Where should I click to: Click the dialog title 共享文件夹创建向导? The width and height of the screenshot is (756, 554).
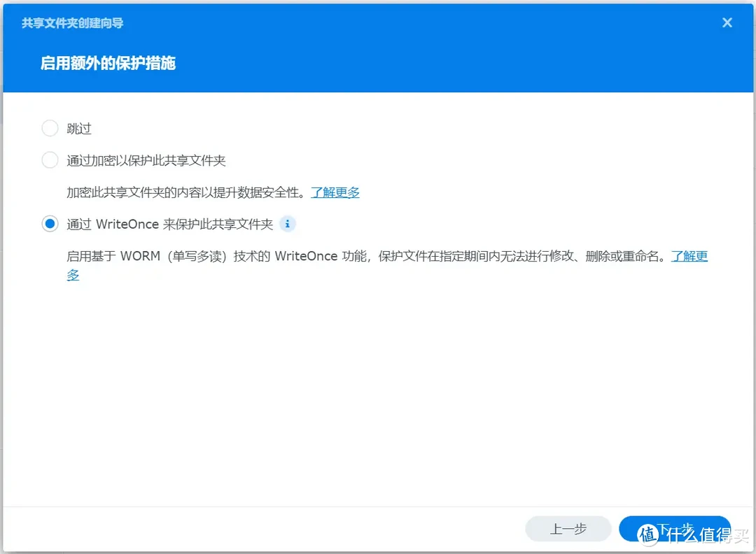click(71, 22)
